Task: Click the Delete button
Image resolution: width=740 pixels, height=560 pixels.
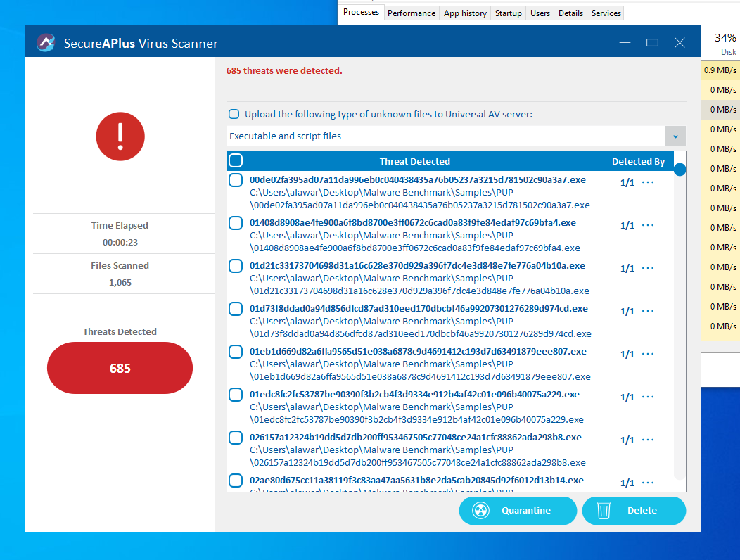Action: pos(634,511)
